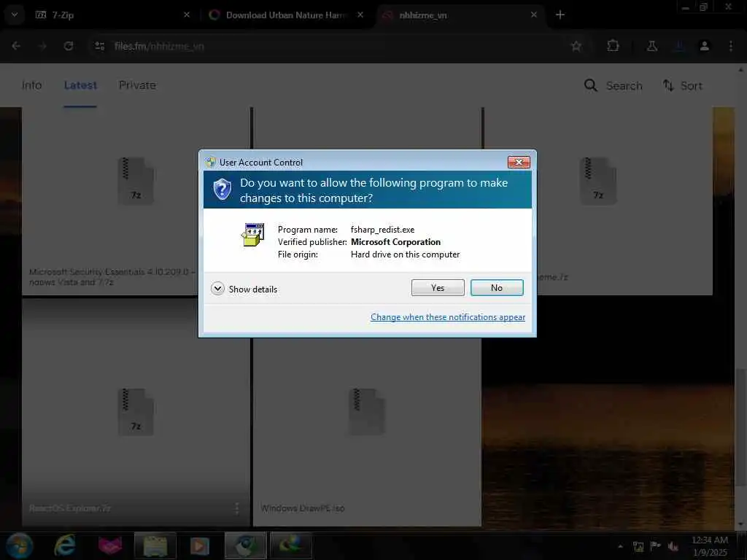This screenshot has height=560, width=747.
Task: Reload the files.fm page
Action: pos(69,46)
